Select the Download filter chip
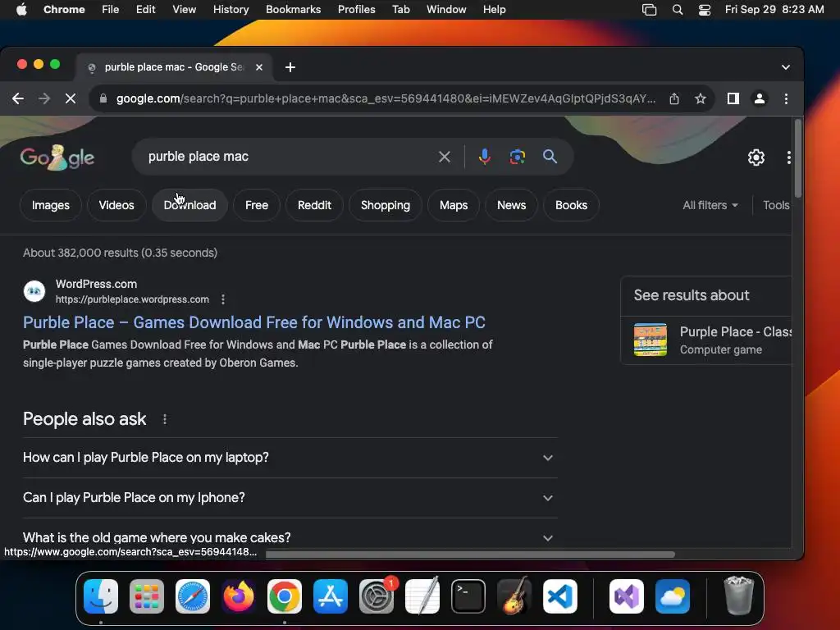Screen dimensions: 840x630 click(189, 205)
